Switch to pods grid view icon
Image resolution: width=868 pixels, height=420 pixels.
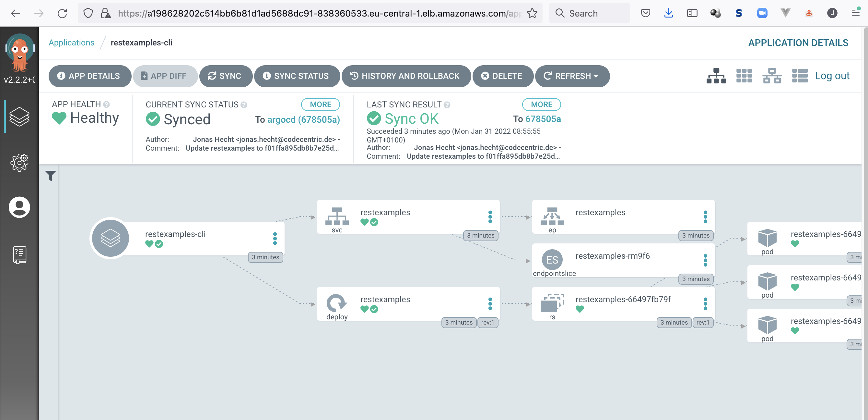[x=744, y=76]
